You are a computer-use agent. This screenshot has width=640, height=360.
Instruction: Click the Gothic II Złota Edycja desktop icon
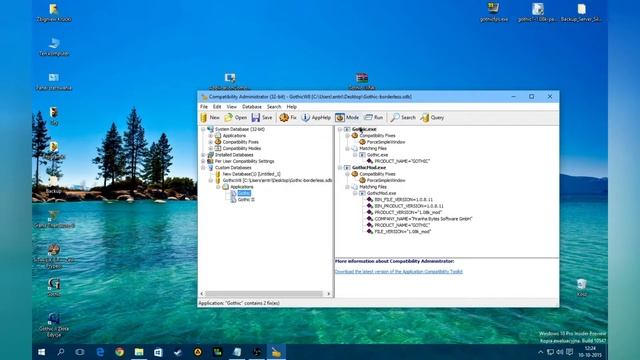coord(54,325)
